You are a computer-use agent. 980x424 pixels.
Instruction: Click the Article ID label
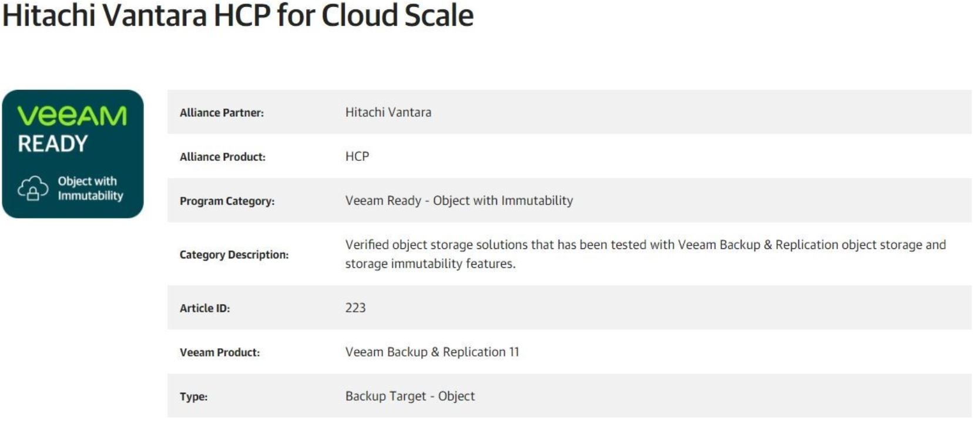[204, 308]
